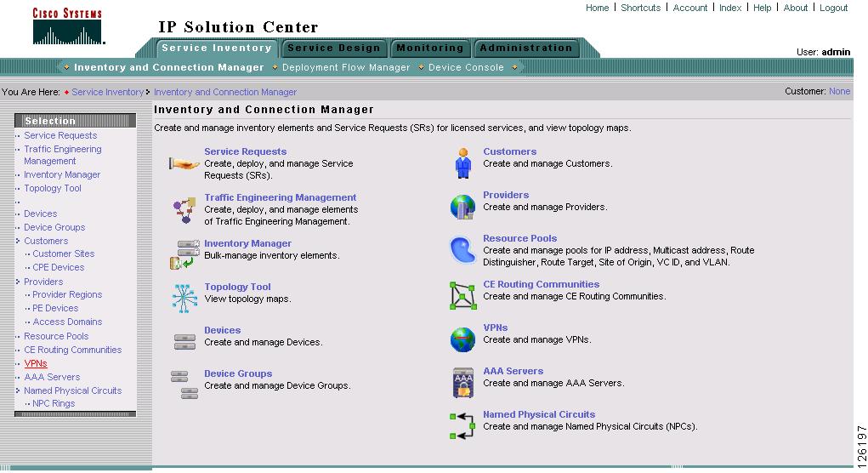Open PE Devices in the sidebar
This screenshot has width=868, height=473.
coord(55,308)
